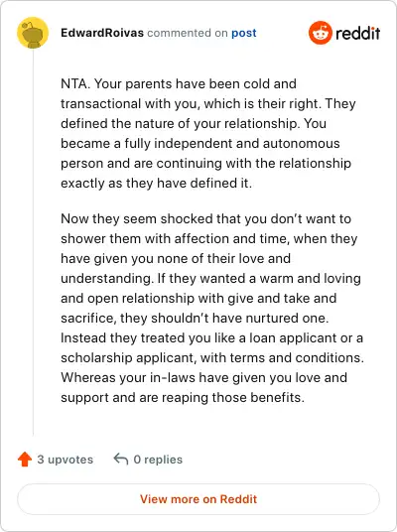Click EdwardRoivas's yellow Snoo avatar
The width and height of the screenshot is (397, 532).
pos(33,33)
